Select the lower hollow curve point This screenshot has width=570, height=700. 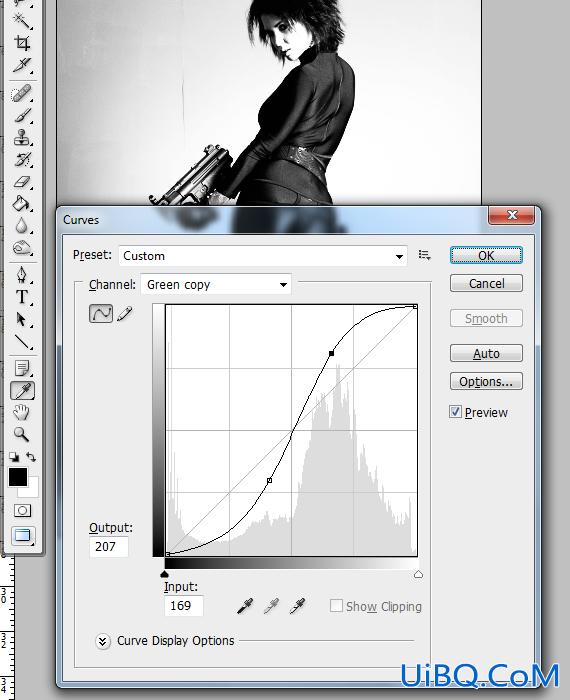269,481
